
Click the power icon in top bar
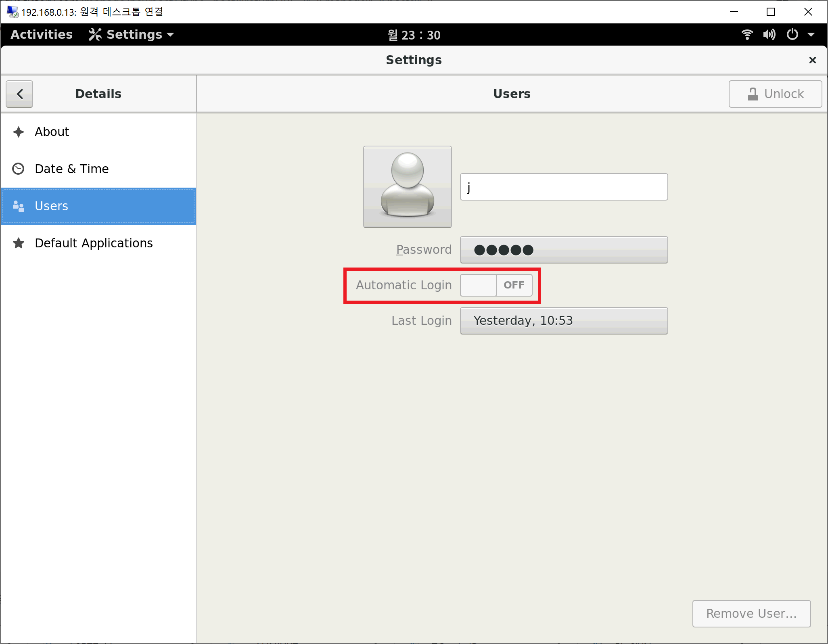(792, 35)
